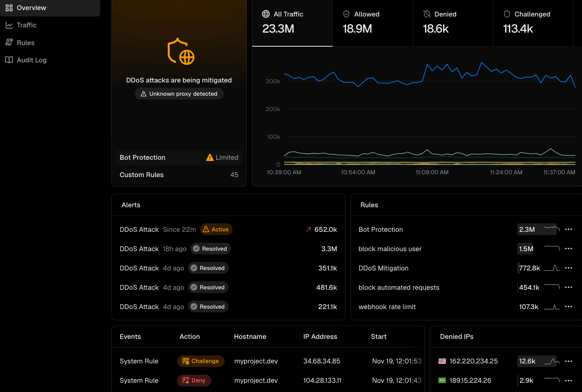Image resolution: width=582 pixels, height=392 pixels.
Task: Select the Rules icon in the sidebar
Action: point(9,42)
